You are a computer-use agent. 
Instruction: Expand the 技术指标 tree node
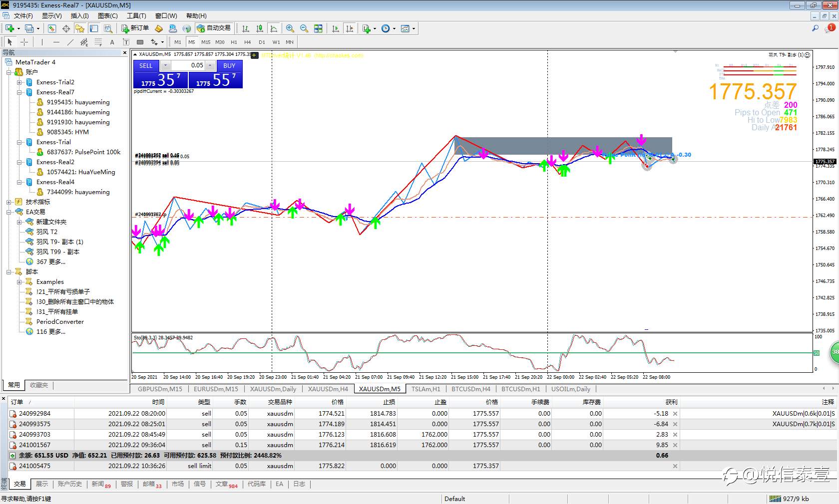pos(8,202)
